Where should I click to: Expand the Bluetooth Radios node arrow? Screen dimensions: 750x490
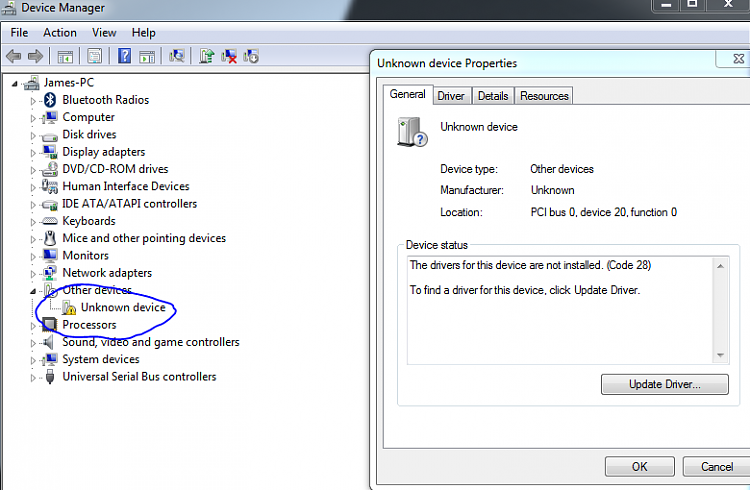[x=33, y=101]
